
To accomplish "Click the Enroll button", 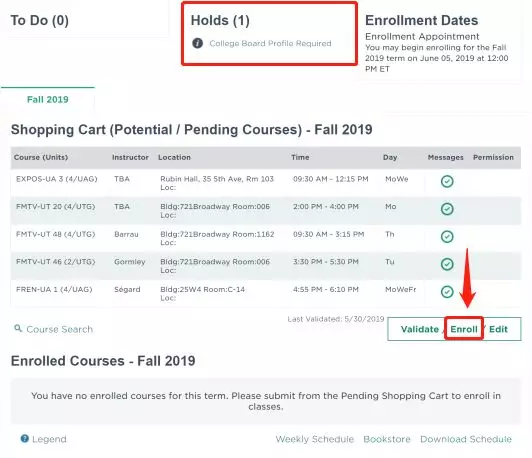I will (x=464, y=329).
